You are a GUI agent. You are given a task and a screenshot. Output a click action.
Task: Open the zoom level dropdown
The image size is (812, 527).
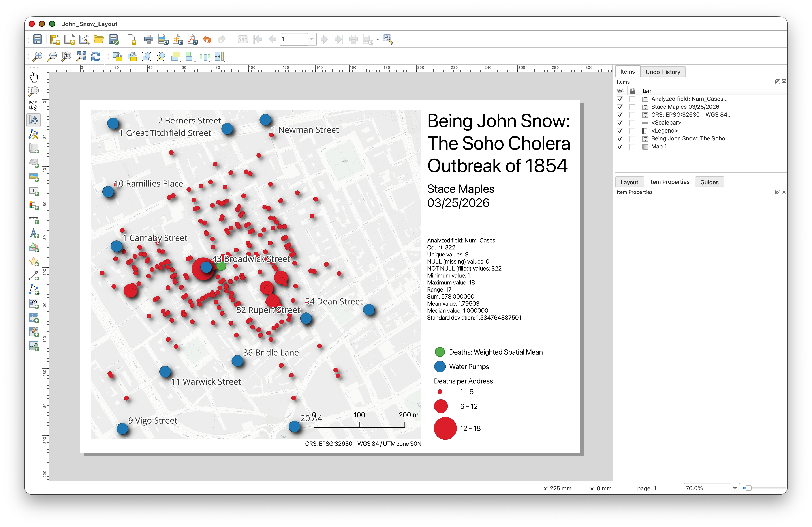click(735, 488)
